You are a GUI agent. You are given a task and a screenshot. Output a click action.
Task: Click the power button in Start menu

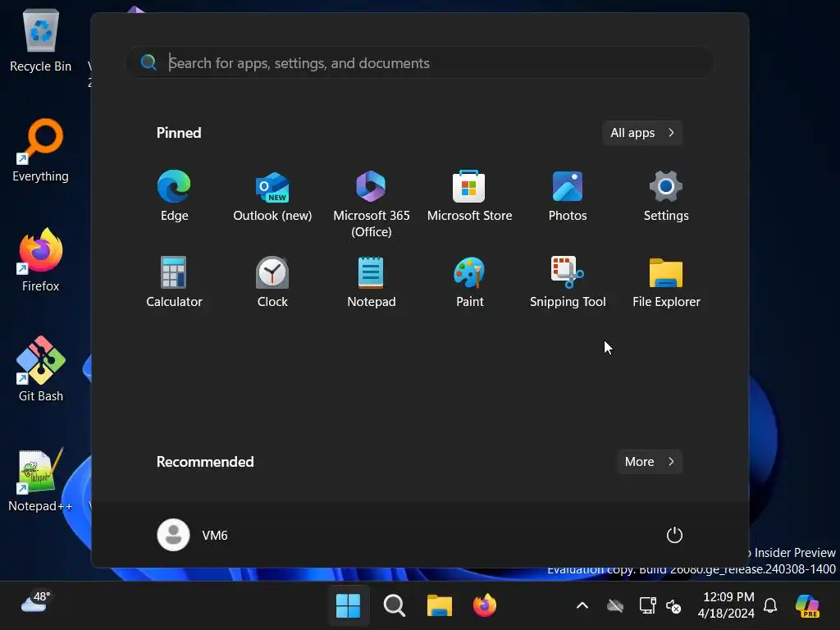pyautogui.click(x=674, y=535)
